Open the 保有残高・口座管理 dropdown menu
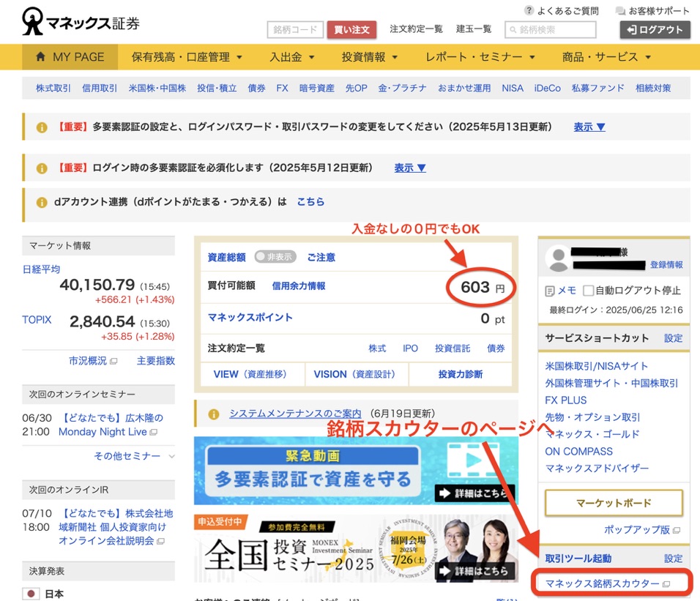700x601 pixels. pyautogui.click(x=187, y=57)
